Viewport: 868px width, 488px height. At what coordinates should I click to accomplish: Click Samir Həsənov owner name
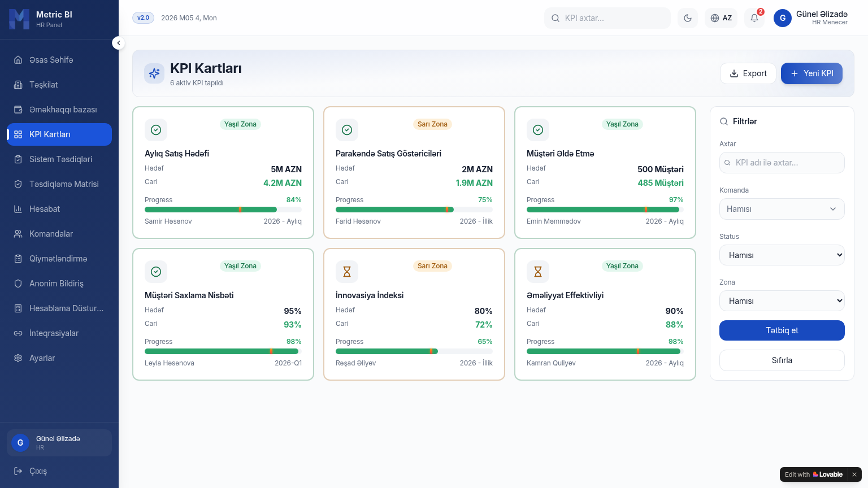pos(168,221)
